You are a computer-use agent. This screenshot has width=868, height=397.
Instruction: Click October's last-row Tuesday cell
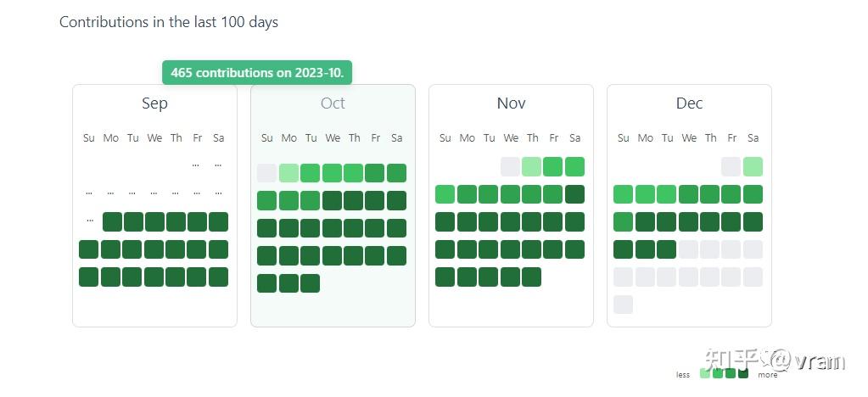click(310, 283)
